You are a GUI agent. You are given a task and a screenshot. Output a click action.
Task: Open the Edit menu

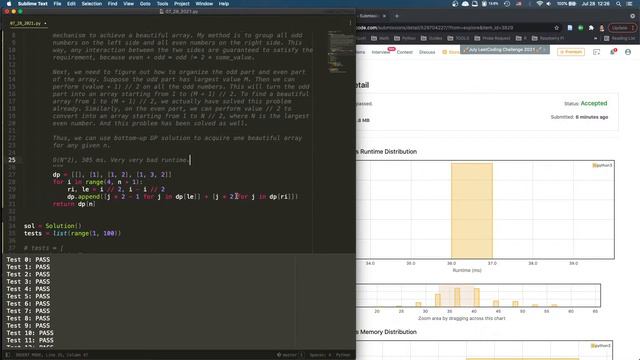click(71, 4)
